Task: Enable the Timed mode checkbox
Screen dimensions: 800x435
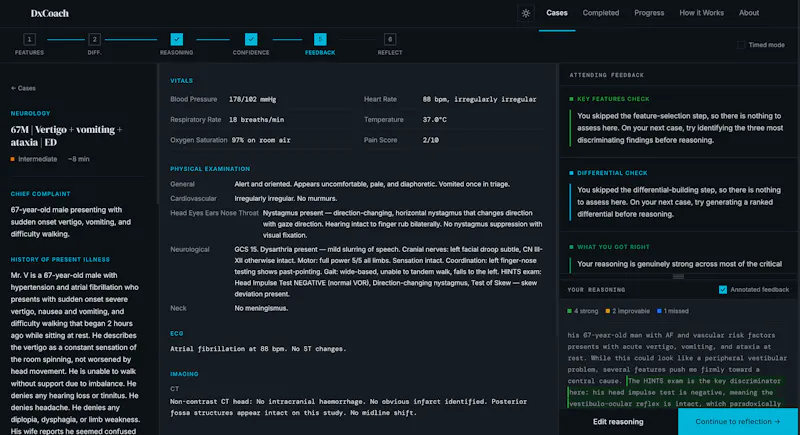Action: click(740, 45)
